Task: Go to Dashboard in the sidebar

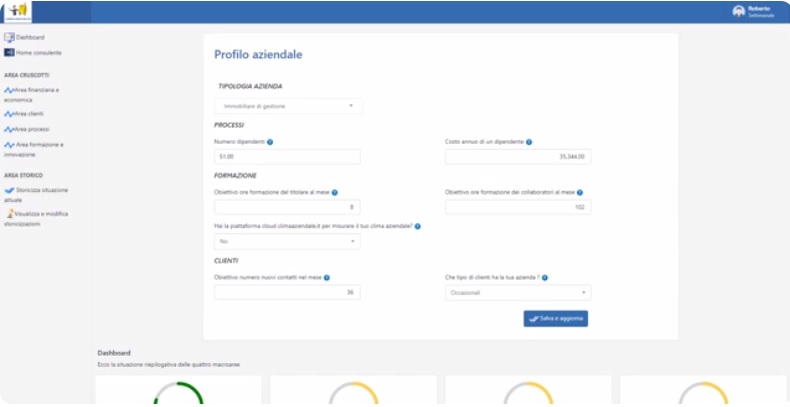Action: coord(29,37)
